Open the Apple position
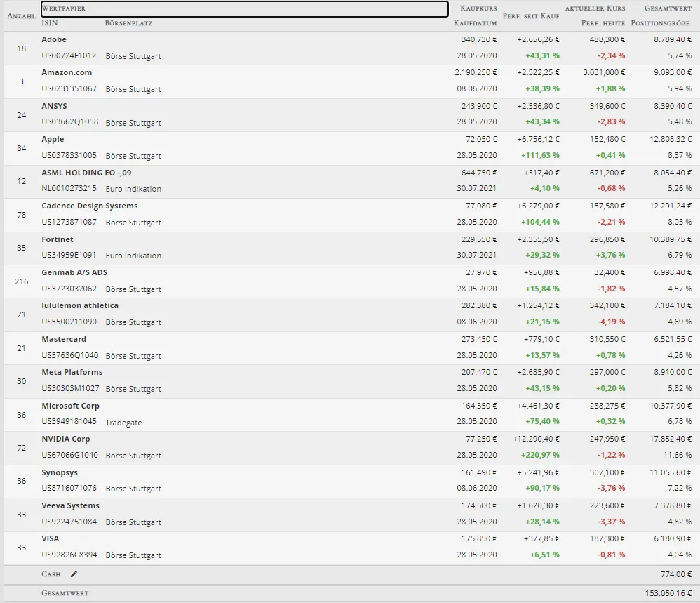 pos(53,140)
